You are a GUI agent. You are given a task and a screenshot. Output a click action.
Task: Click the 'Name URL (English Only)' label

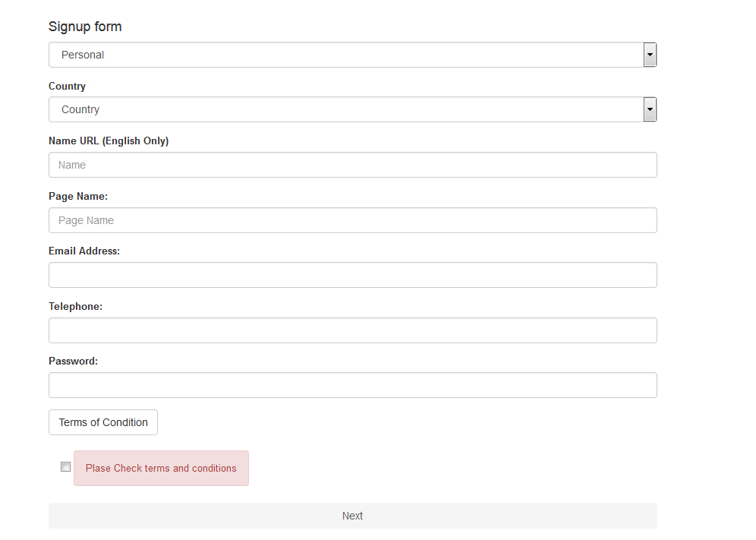click(x=109, y=141)
